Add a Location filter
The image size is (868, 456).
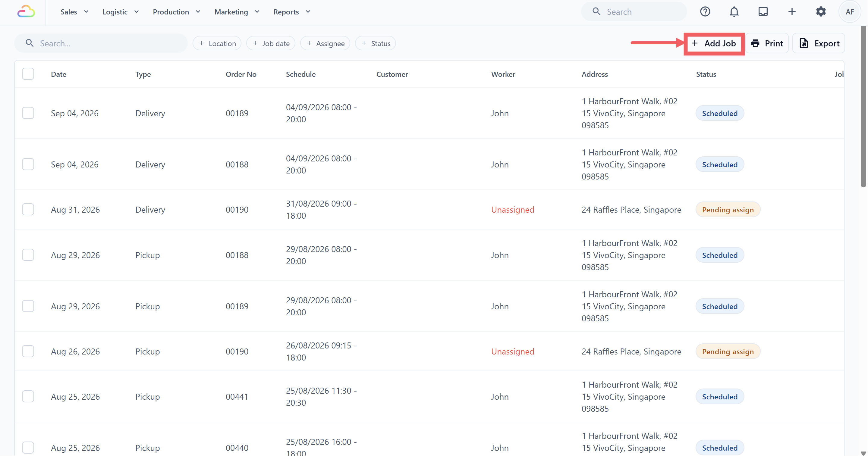click(x=217, y=43)
